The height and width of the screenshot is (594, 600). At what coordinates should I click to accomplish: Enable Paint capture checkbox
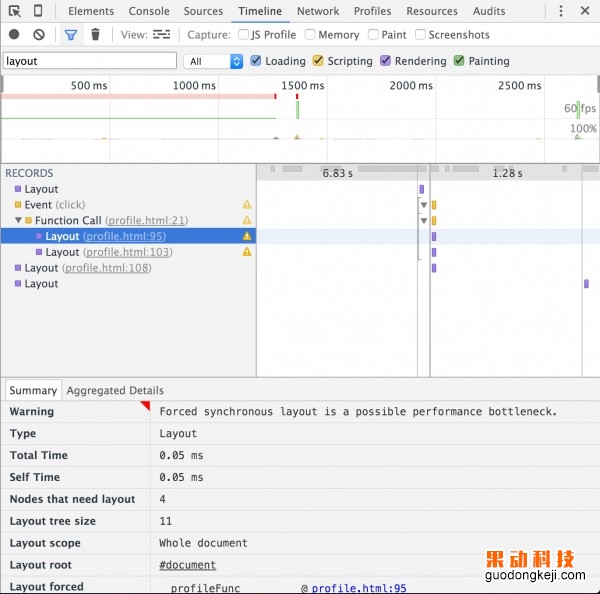373,35
